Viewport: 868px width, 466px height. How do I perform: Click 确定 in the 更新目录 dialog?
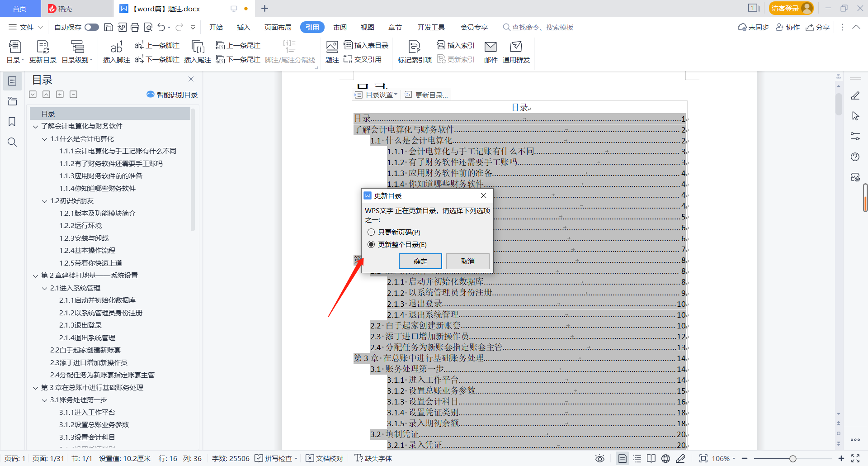(x=420, y=261)
